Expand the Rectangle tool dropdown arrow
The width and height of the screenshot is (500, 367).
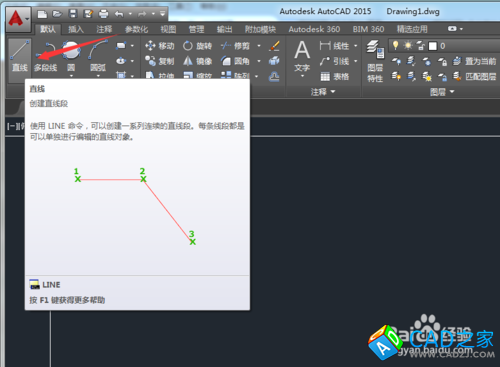[132, 46]
